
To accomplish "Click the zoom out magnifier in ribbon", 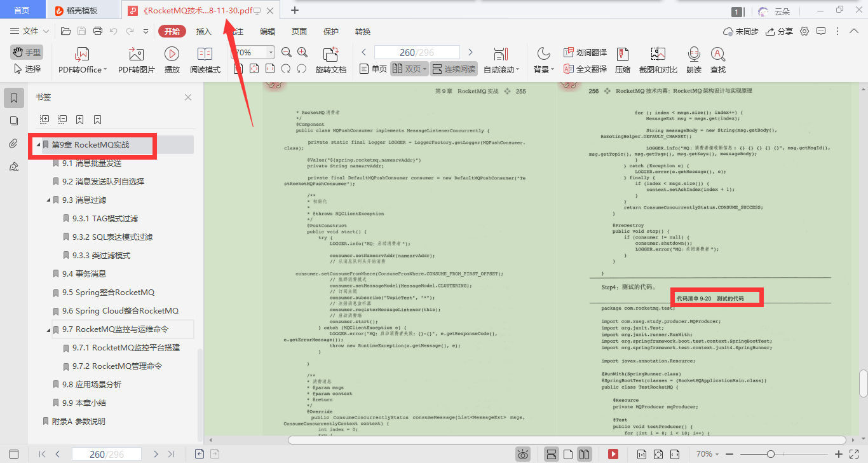I will pyautogui.click(x=287, y=53).
